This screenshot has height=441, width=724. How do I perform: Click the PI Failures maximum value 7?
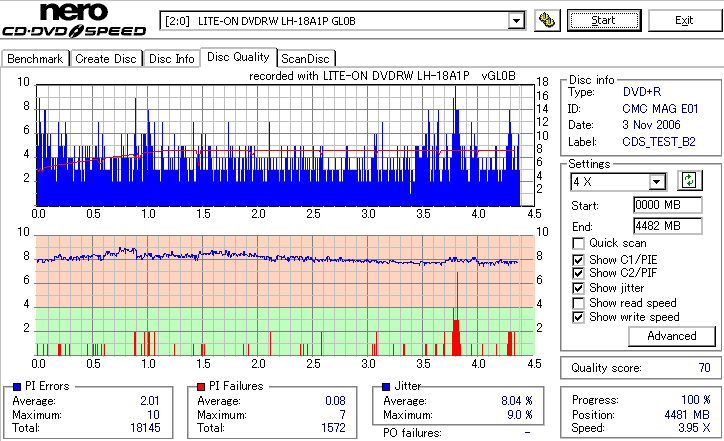click(342, 415)
